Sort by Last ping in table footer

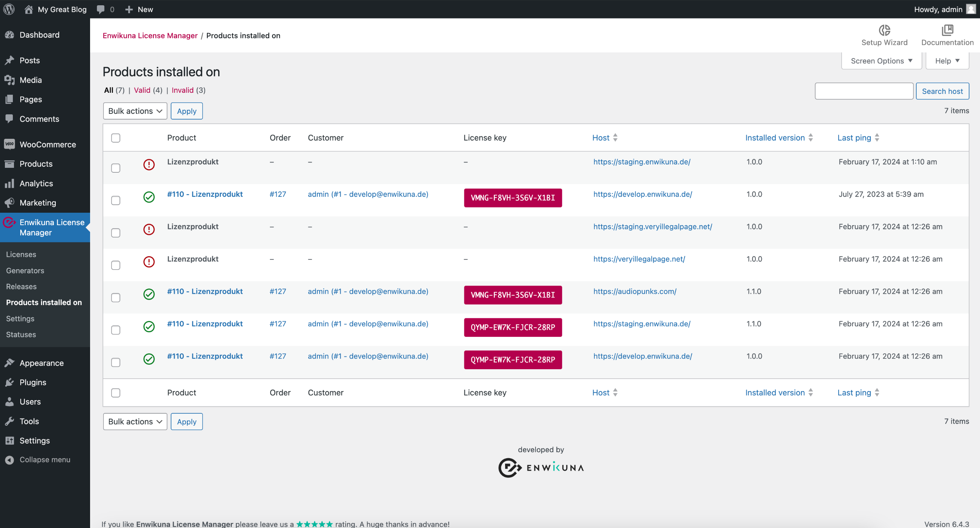(858, 393)
